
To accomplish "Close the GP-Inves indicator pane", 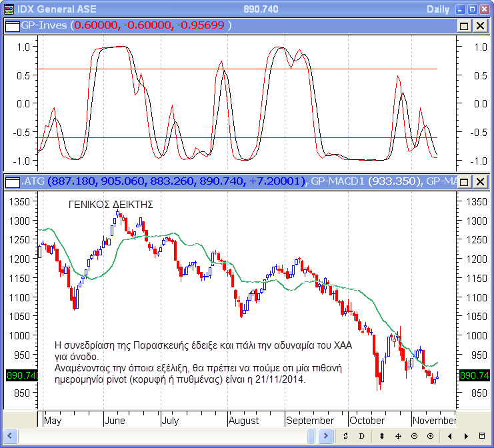I will [x=479, y=25].
